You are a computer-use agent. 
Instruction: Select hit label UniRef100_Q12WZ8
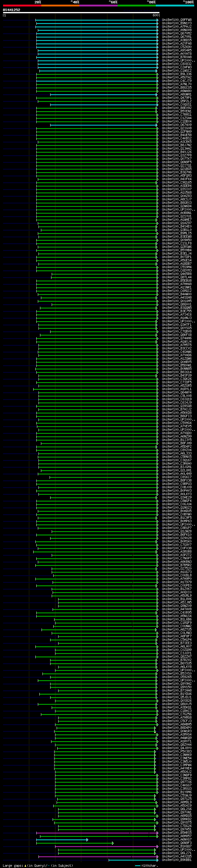click(x=177, y=531)
